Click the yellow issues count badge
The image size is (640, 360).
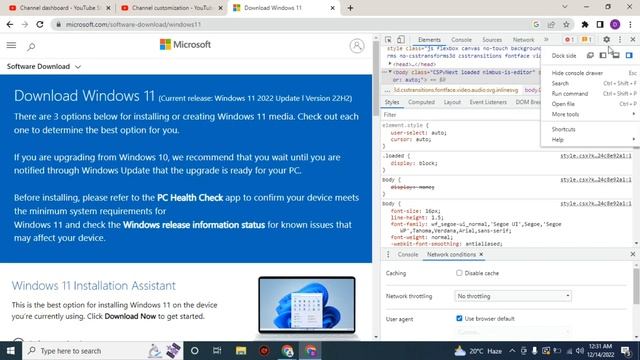tap(587, 40)
